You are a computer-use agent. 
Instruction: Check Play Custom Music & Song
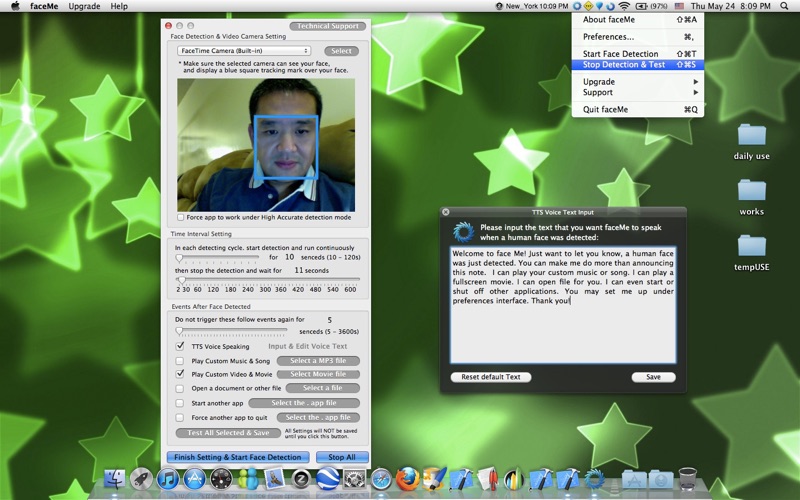click(180, 361)
